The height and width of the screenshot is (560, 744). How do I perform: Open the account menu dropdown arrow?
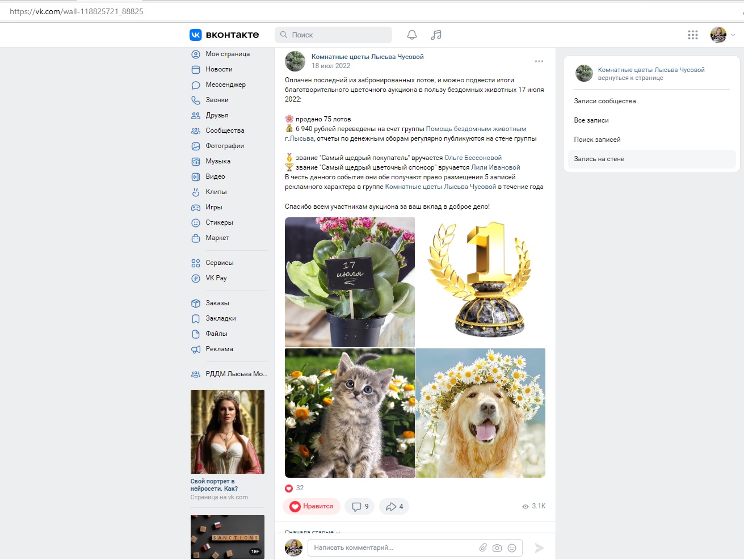tap(733, 35)
